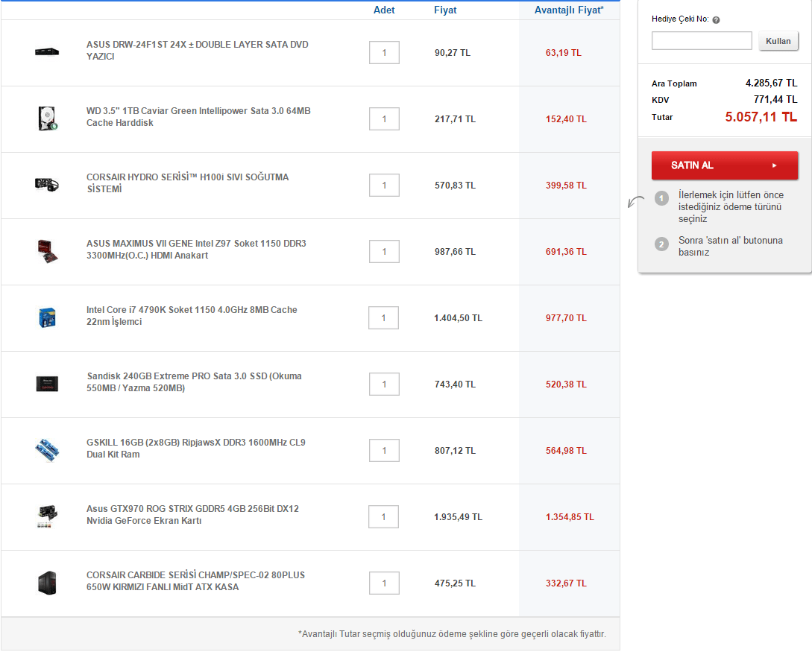Edit quantity field for Asus GTX970

point(384,516)
